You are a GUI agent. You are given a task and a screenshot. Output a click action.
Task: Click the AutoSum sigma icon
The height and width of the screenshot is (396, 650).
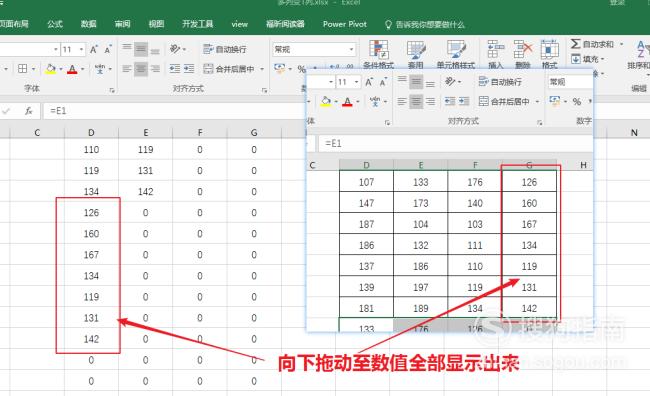tap(575, 44)
